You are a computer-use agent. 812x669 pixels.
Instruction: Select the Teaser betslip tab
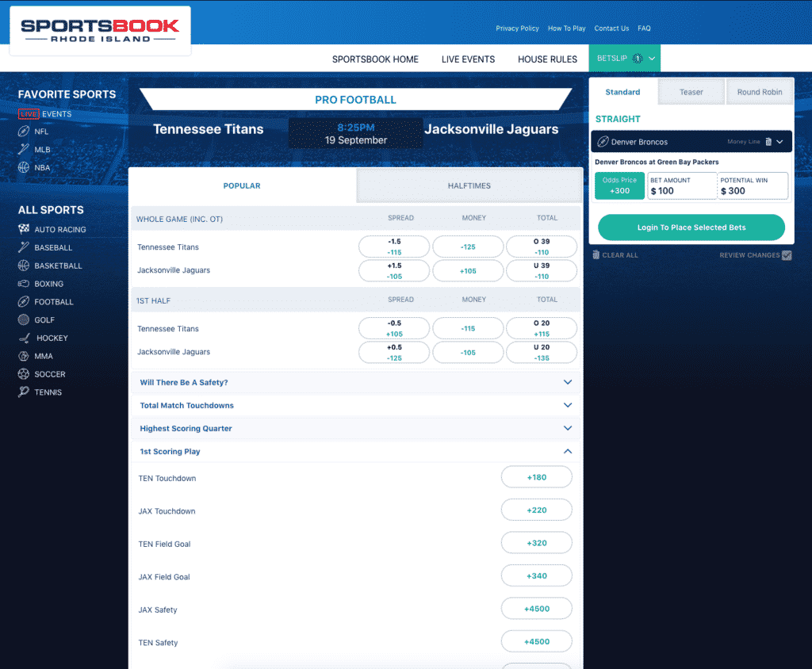point(691,92)
